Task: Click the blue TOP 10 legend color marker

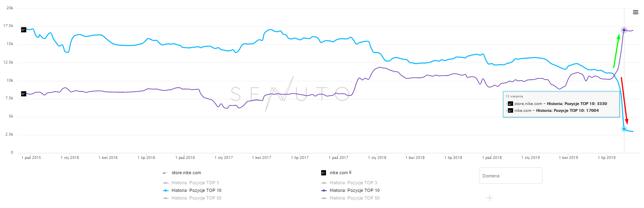Action: 166,190
